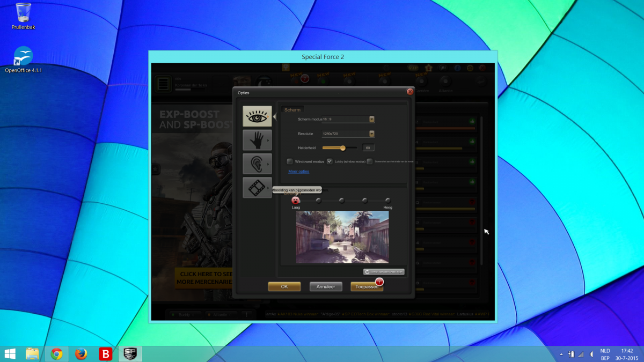Viewport: 644px width, 362px height.
Task: Enable screenshot at end of round checkbox
Action: coord(370,161)
